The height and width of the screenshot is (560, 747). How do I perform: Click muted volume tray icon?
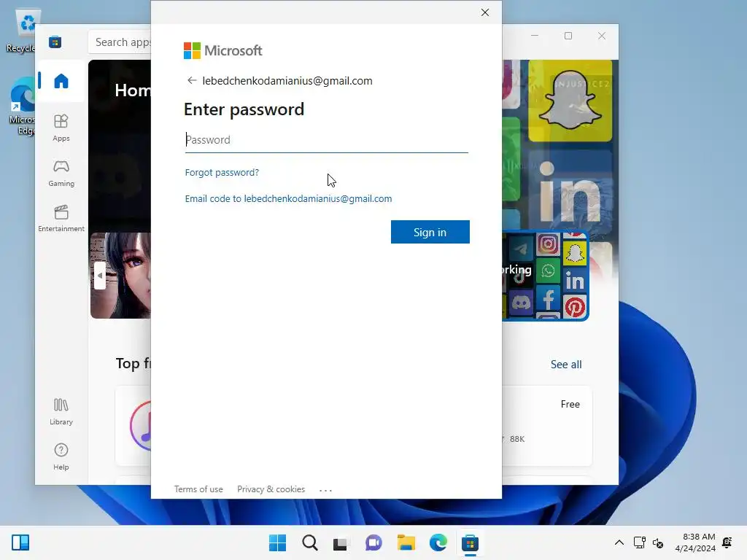pos(658,542)
